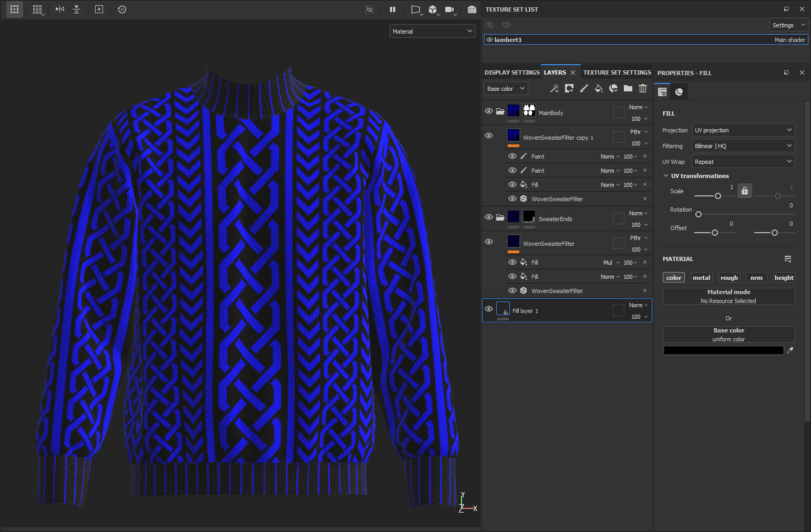Open the Texture Set Settings tab
Screen dimensions: 811x532
[x=617, y=72]
